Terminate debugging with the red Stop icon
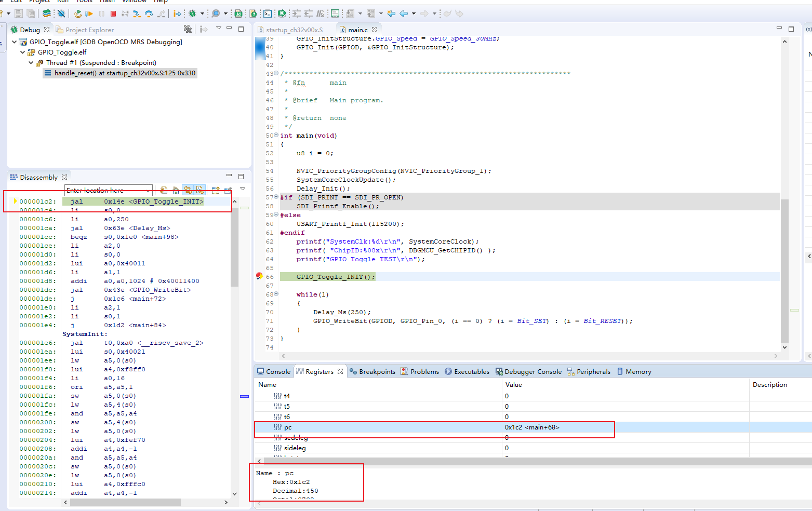 [113, 14]
